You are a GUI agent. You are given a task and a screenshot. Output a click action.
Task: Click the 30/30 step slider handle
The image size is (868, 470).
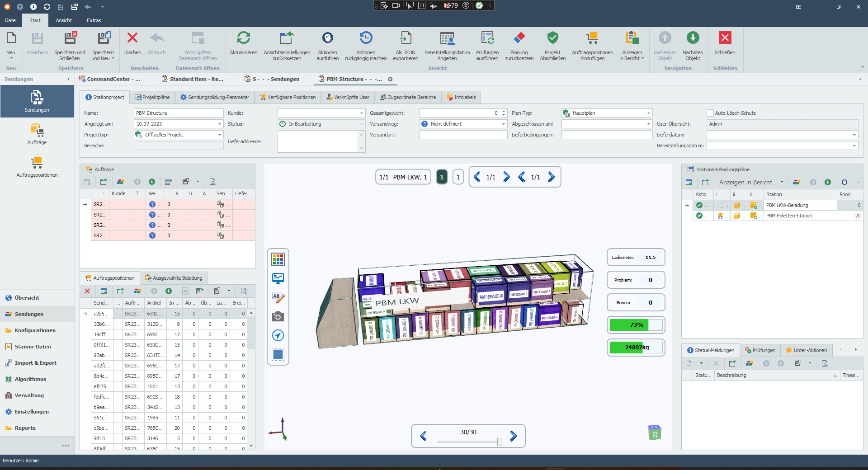coord(500,442)
